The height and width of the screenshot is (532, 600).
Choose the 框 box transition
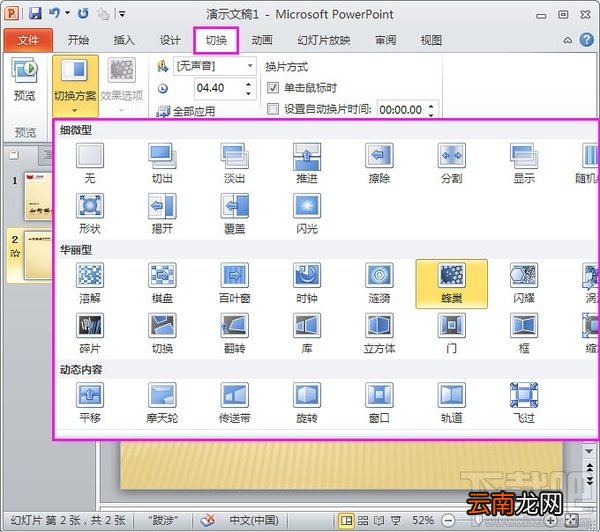click(524, 334)
